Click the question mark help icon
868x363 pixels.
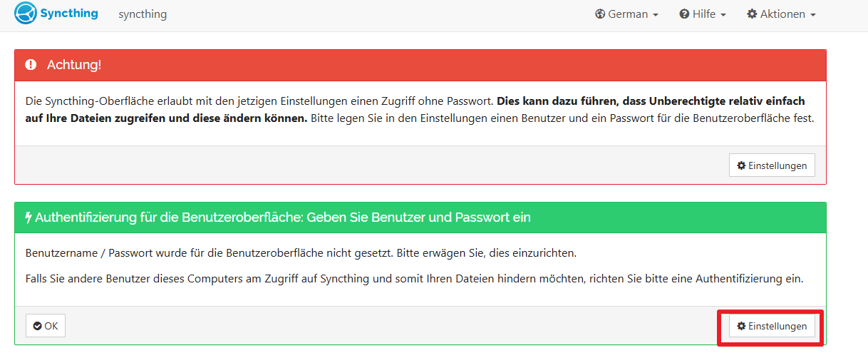point(684,14)
